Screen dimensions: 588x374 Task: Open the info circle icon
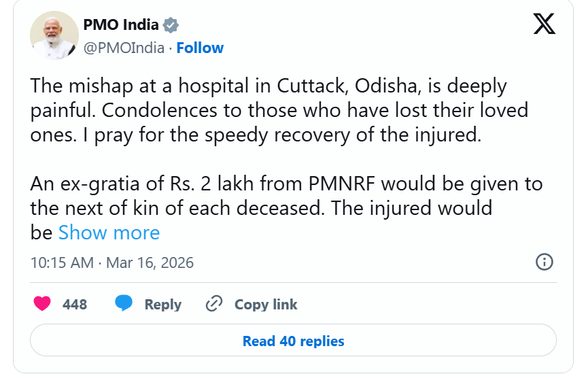[544, 262]
